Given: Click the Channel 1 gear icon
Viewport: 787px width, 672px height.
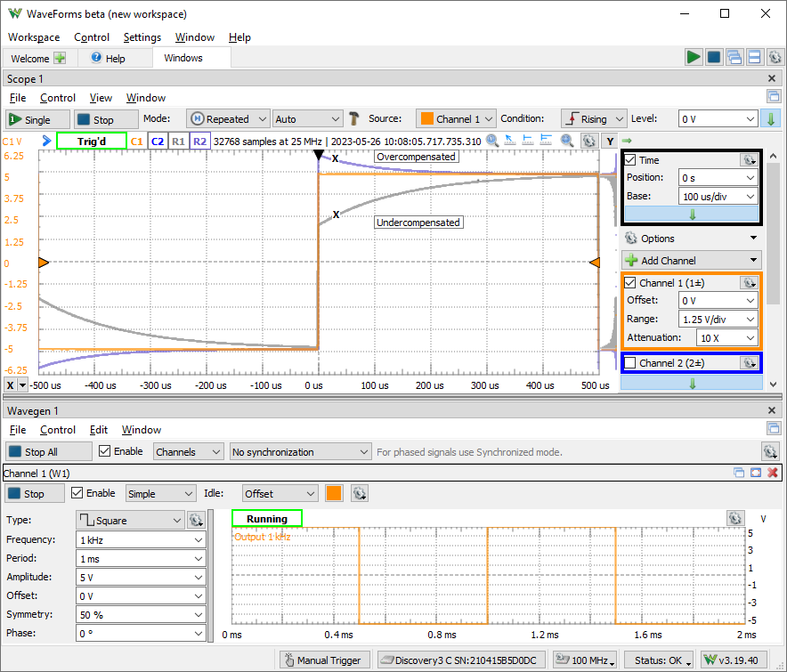Looking at the screenshot, I should [x=749, y=282].
